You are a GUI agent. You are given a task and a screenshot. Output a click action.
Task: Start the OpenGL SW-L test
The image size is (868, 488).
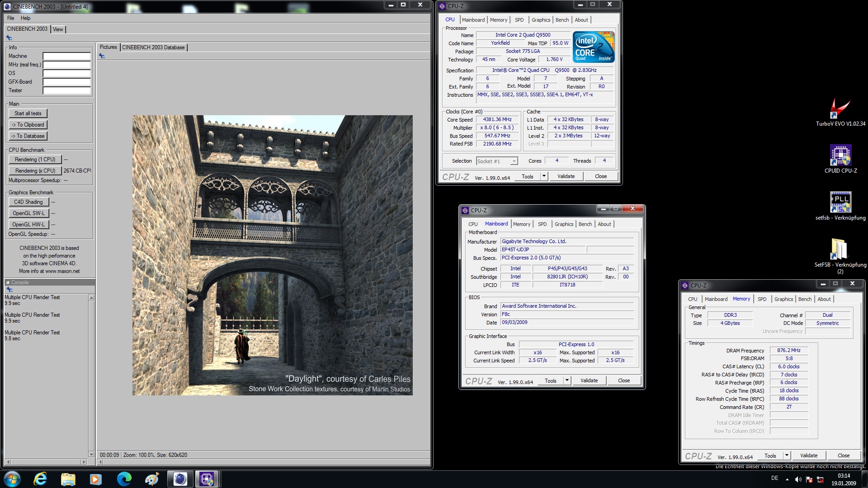click(28, 213)
